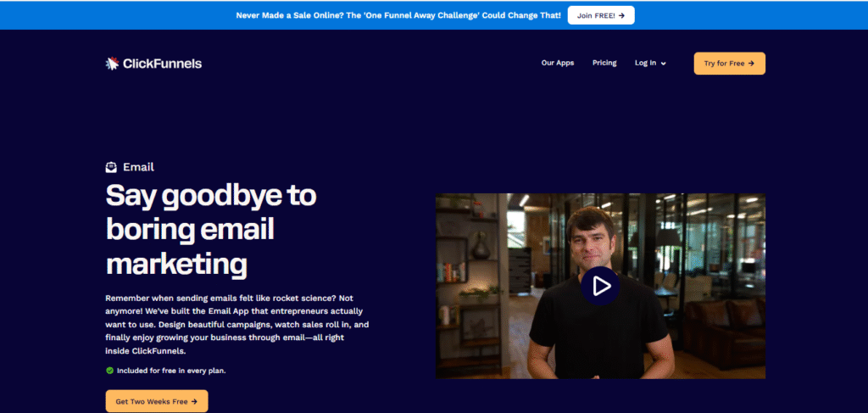This screenshot has height=413, width=868.
Task: Expand the Log In dropdown
Action: [x=650, y=63]
